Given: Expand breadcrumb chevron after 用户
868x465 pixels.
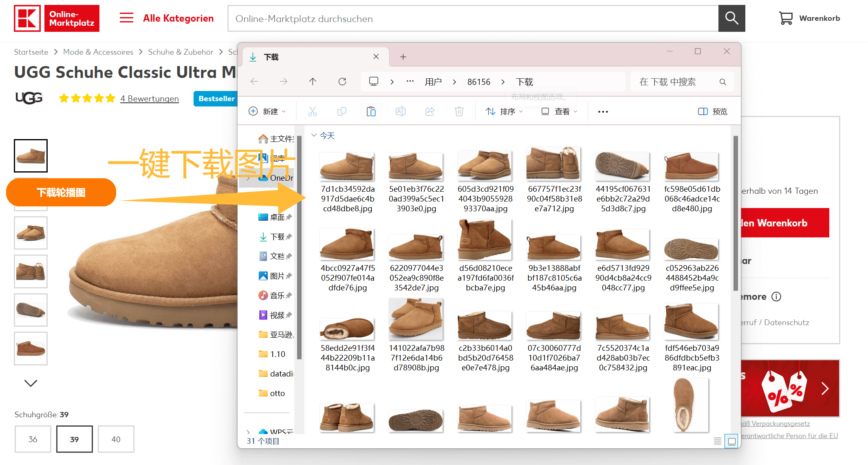Looking at the screenshot, I should pyautogui.click(x=454, y=82).
